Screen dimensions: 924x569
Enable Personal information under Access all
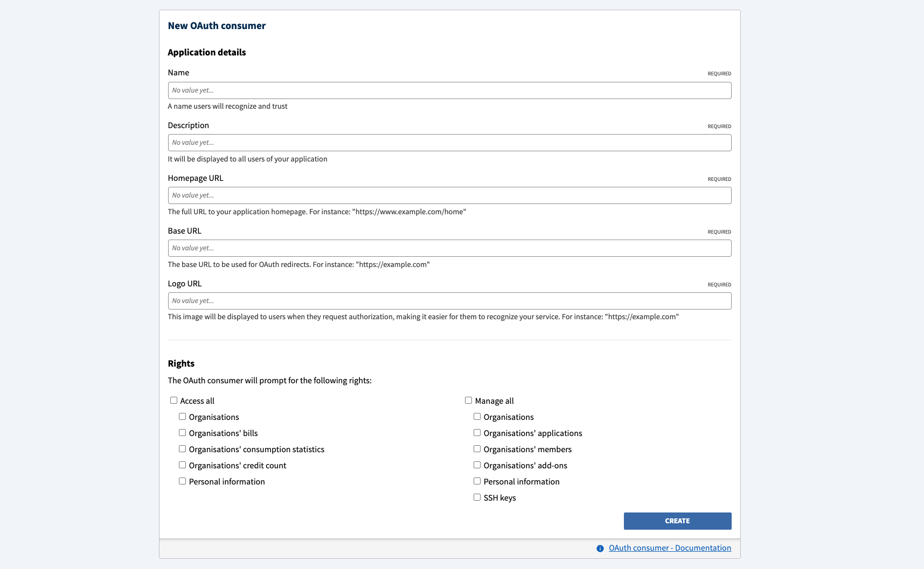[182, 481]
